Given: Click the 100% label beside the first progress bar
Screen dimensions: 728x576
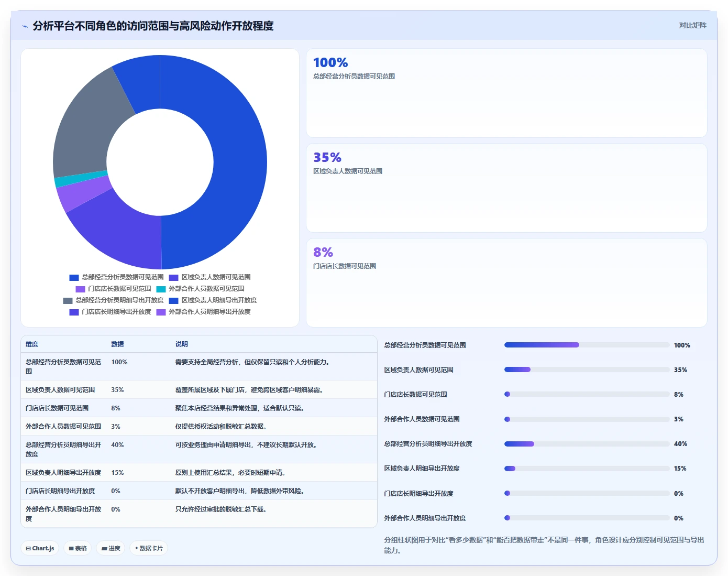Looking at the screenshot, I should [x=682, y=345].
